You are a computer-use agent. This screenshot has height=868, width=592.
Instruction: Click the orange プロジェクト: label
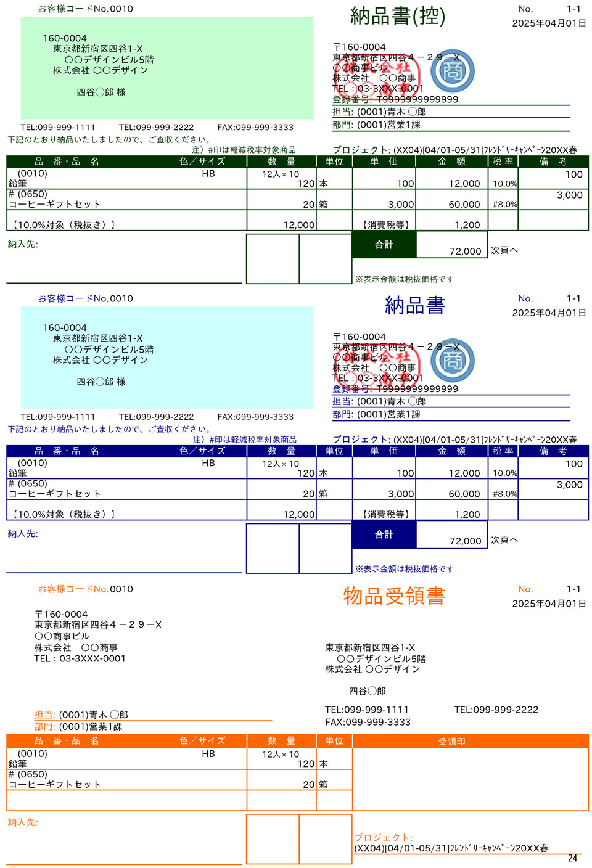tap(384, 837)
